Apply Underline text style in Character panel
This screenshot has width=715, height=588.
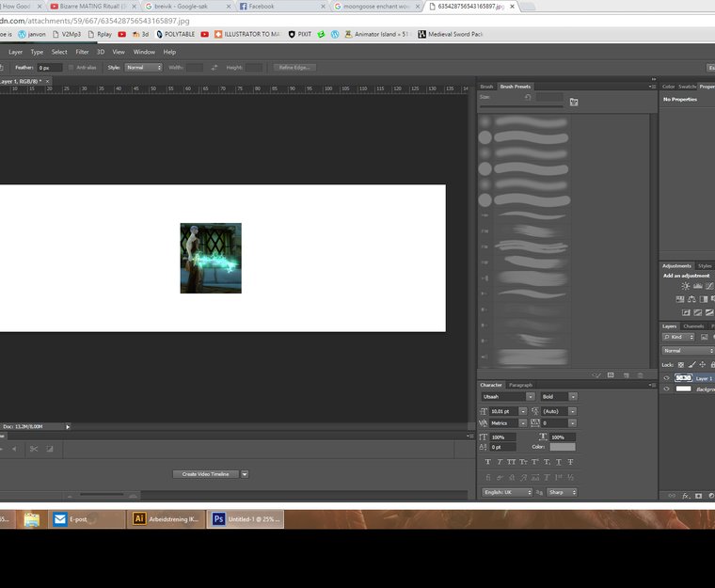[557, 462]
